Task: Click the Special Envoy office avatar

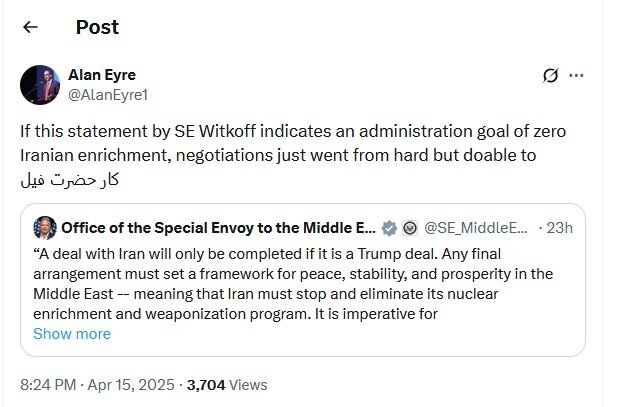Action: (45, 227)
